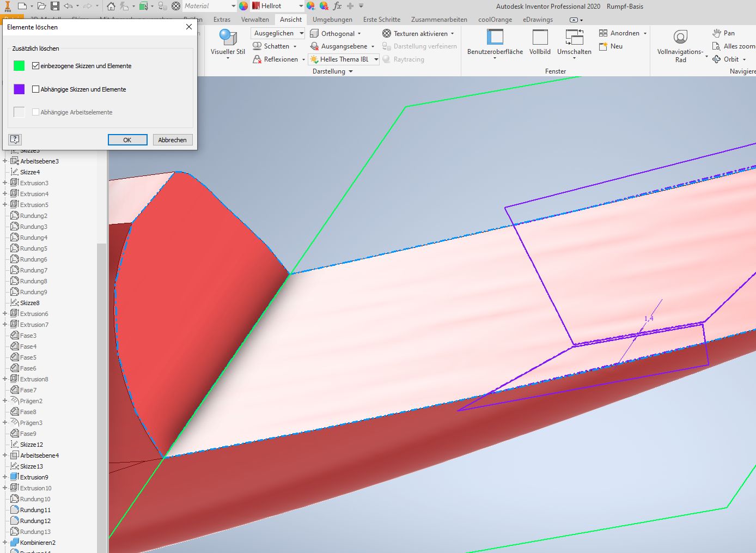Click the Vollbild full screen icon
The image size is (756, 553).
tap(540, 38)
